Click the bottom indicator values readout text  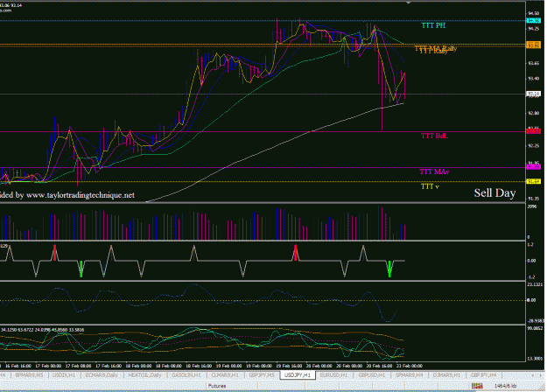click(x=42, y=330)
